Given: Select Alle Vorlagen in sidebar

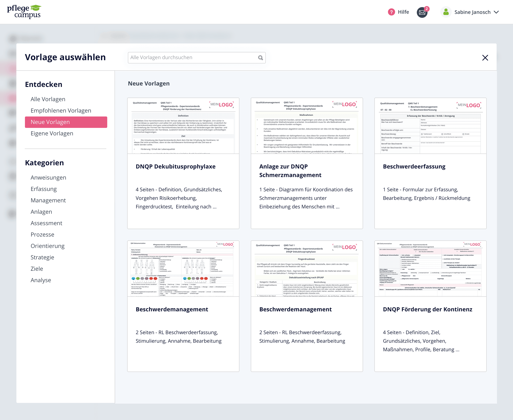Looking at the screenshot, I should (48, 99).
